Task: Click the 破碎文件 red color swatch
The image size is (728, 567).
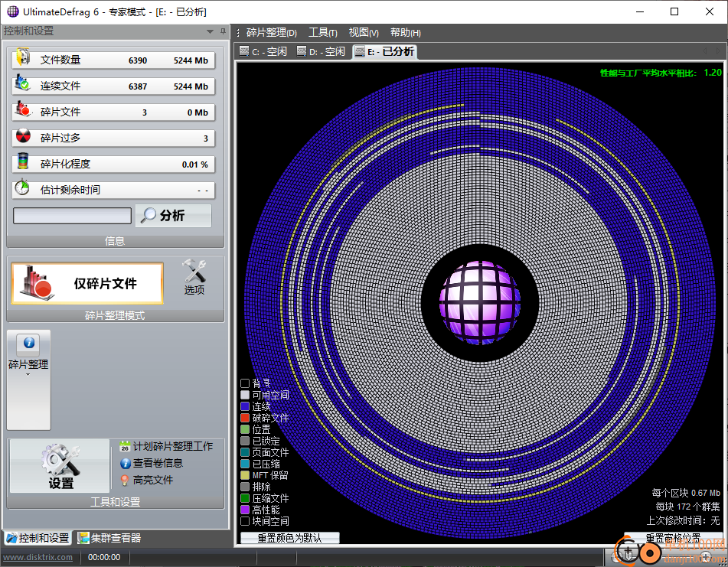Action: pos(245,418)
